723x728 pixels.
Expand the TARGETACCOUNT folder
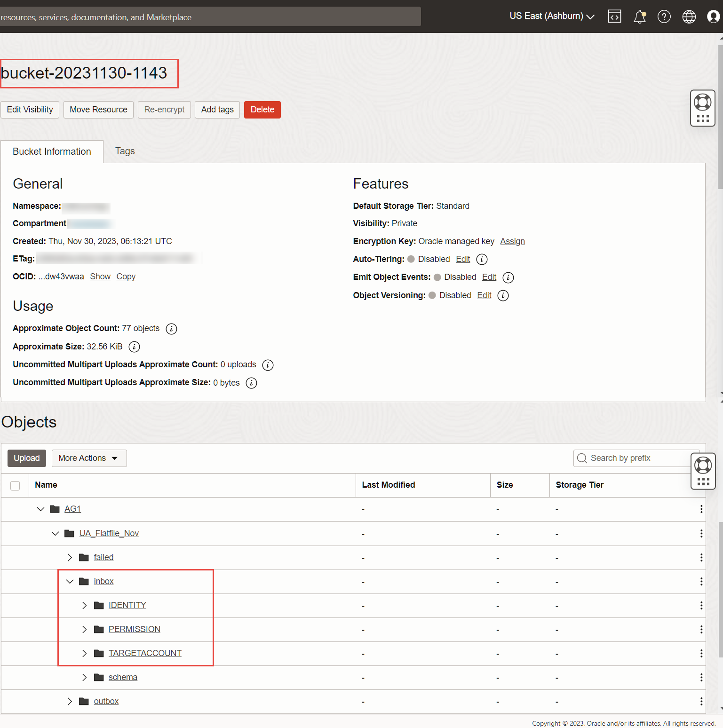tap(85, 653)
